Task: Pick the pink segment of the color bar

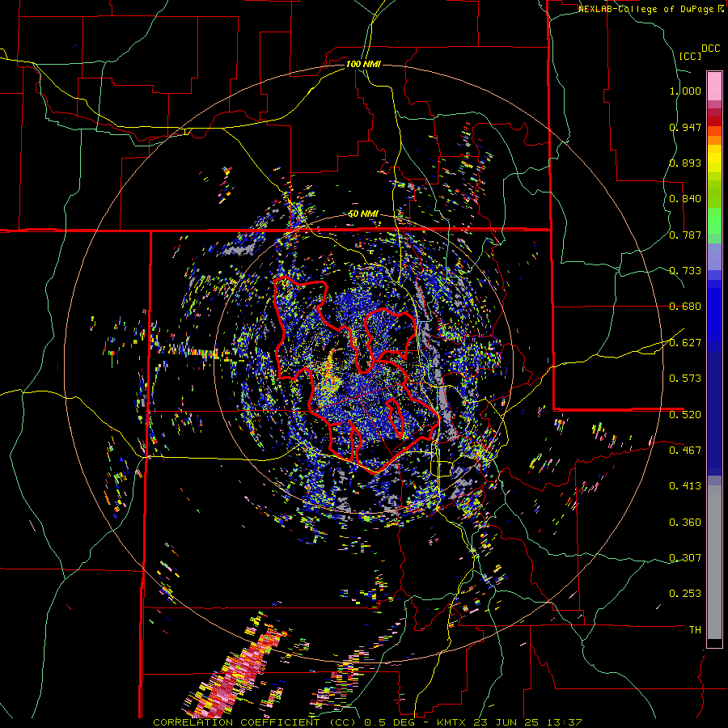Action: point(714,86)
